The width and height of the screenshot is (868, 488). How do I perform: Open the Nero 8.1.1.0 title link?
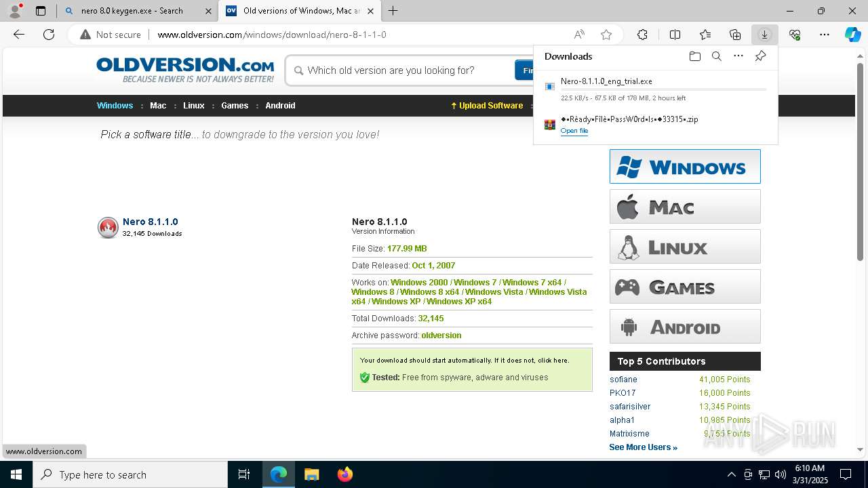coord(150,222)
